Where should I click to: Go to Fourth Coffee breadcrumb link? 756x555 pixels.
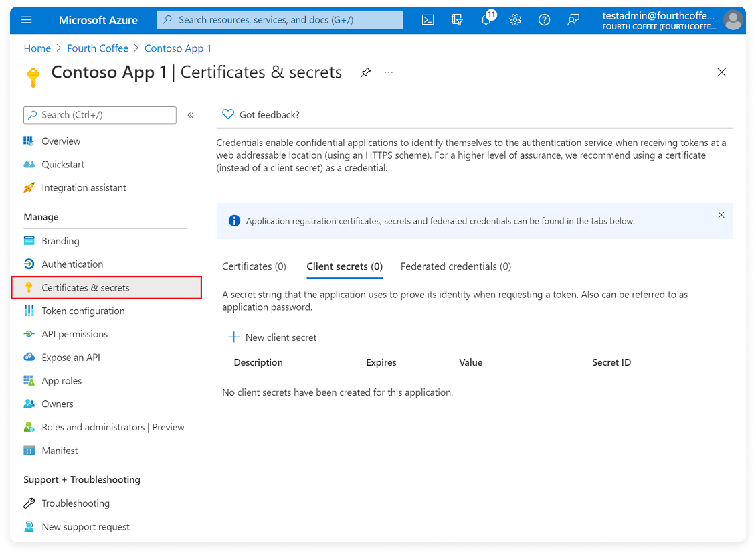coord(98,48)
